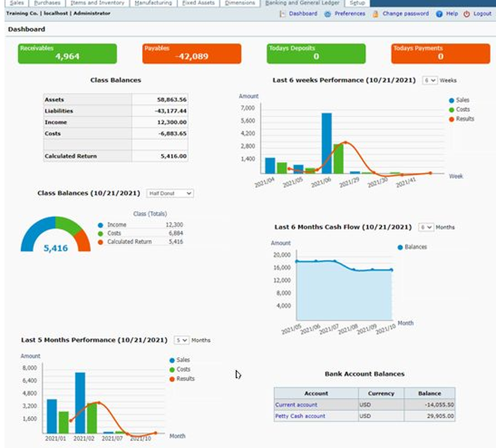Open the Half Donut chart type dropdown

[170, 193]
